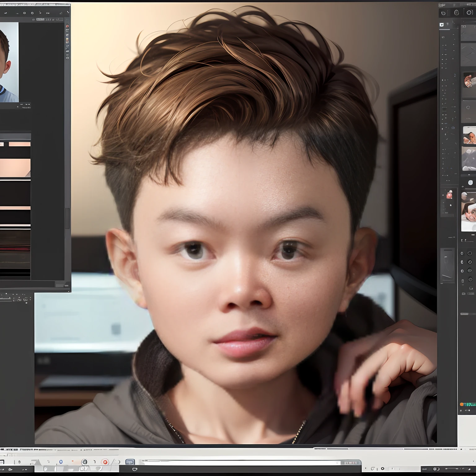Screen dimensions: 476x476
Task: Select the third ring icon in top-right header
Action: tap(469, 12)
